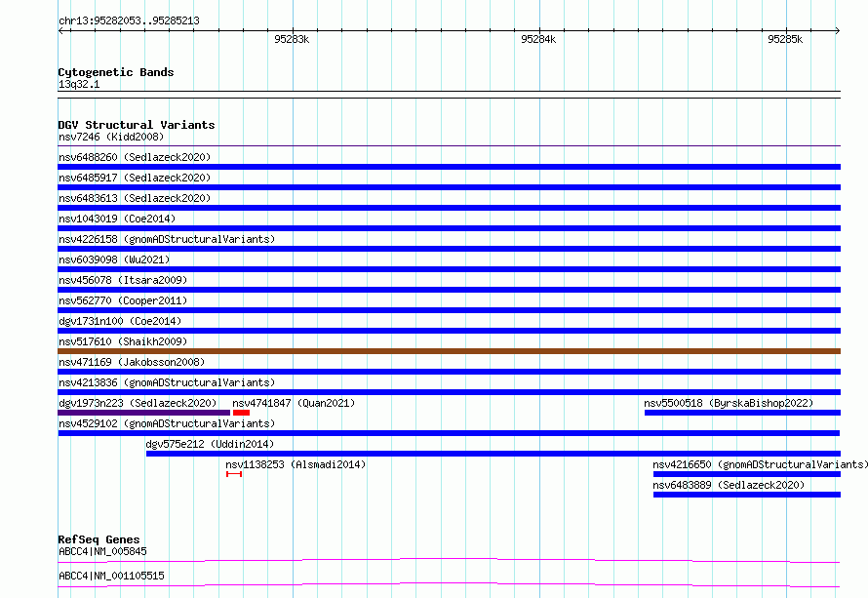Click the ABCC4 NM_001105515 magenta transcript line

click(x=449, y=584)
